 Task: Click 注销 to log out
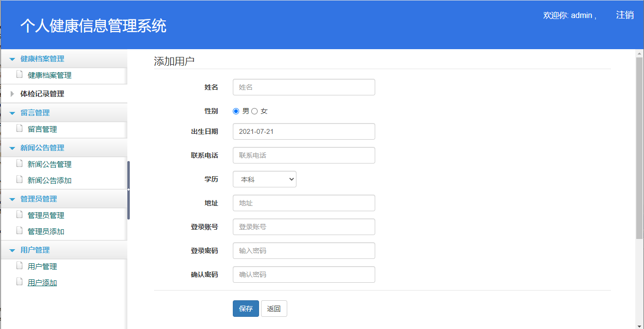tap(625, 15)
